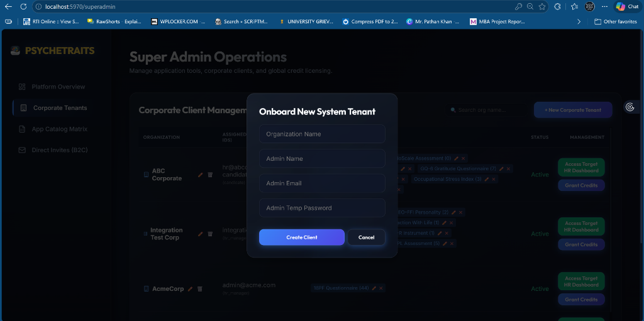This screenshot has width=644, height=321.
Task: Grant Credits to ABC Corporate
Action: pos(581,185)
